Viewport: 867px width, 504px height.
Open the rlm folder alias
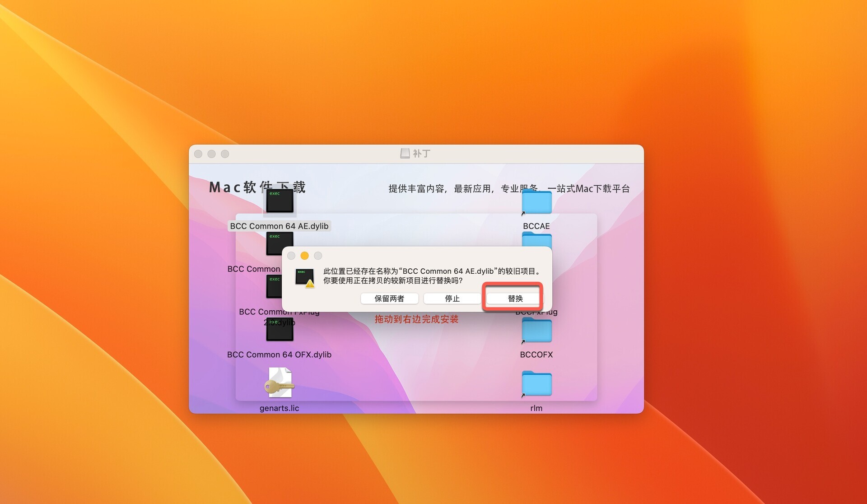coord(536,383)
